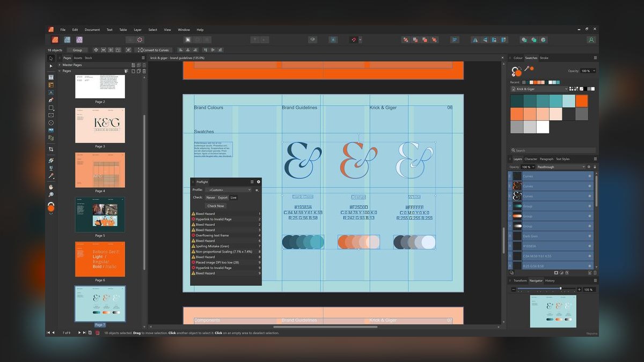This screenshot has height=362, width=644.
Task: Switch to the Character tab
Action: tap(531, 159)
